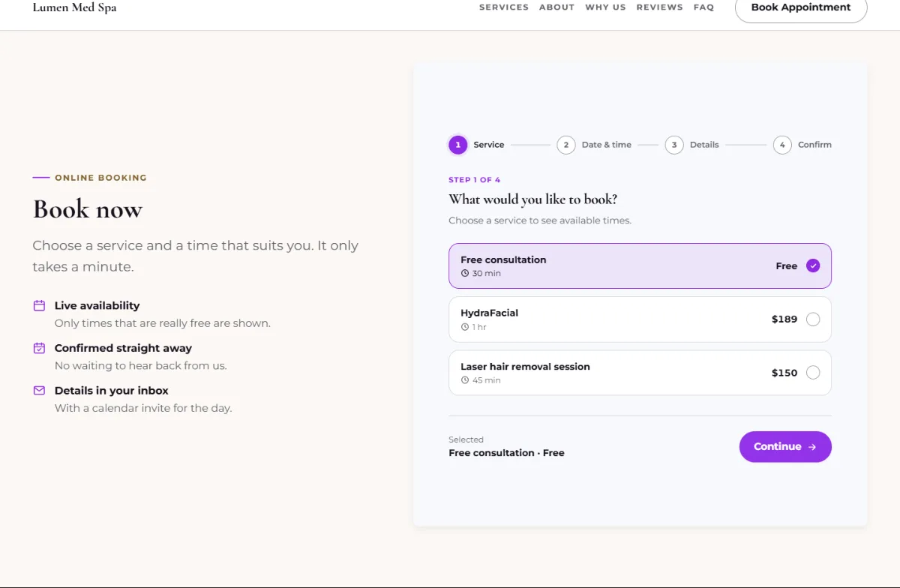Click 'Choose a service to see available times.'
900x588 pixels.
click(540, 220)
